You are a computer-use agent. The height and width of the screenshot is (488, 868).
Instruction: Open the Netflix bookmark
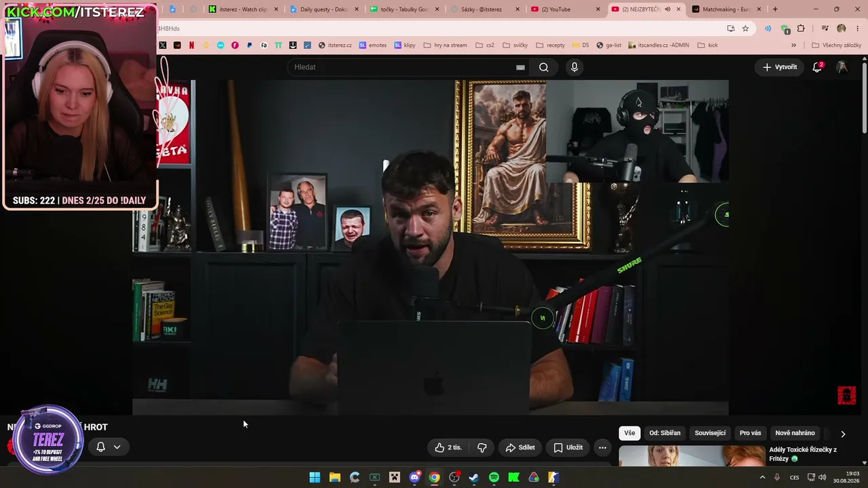191,45
